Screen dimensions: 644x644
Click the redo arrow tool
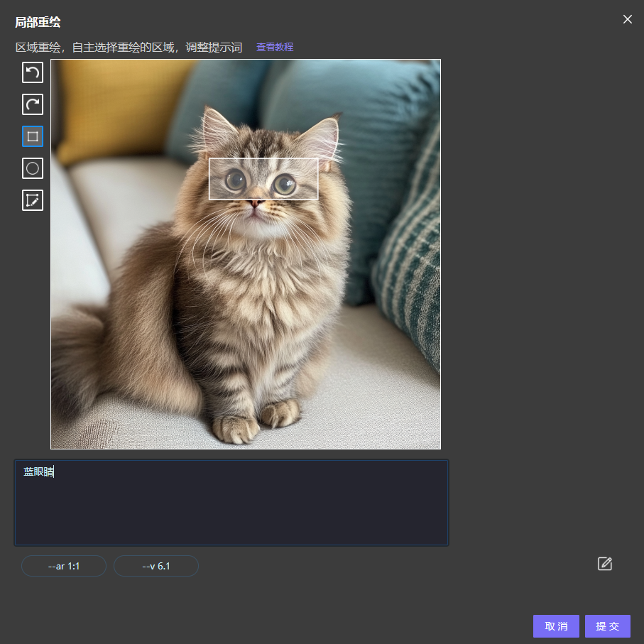click(x=33, y=104)
